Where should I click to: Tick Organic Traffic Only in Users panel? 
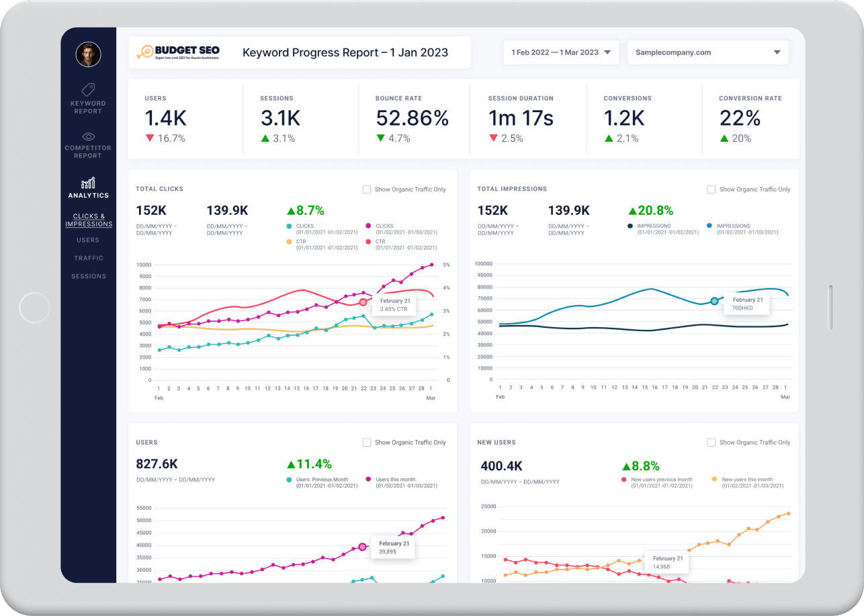(367, 443)
